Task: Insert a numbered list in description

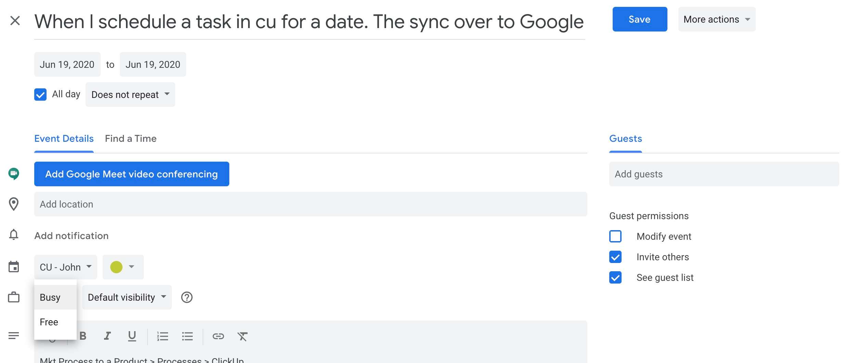Action: [x=163, y=336]
